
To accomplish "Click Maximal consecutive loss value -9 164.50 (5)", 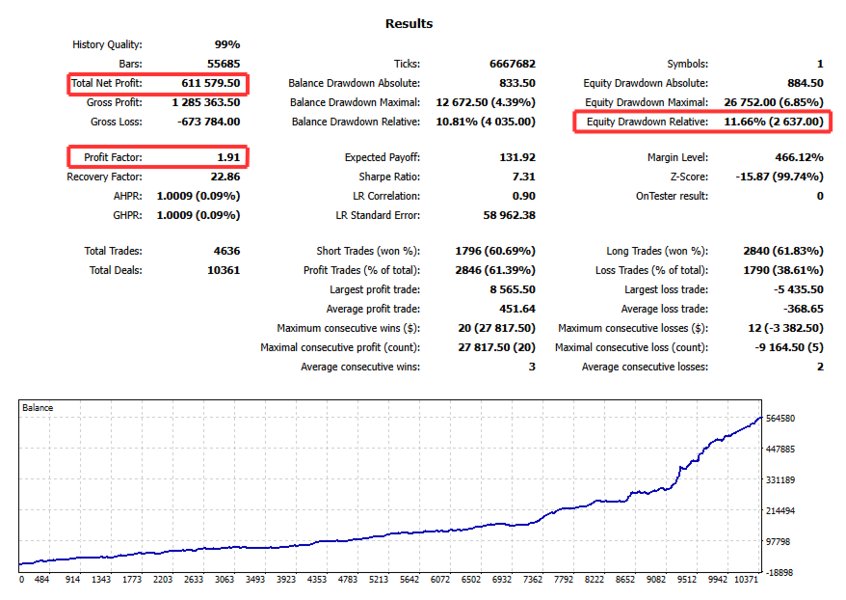I will click(789, 347).
